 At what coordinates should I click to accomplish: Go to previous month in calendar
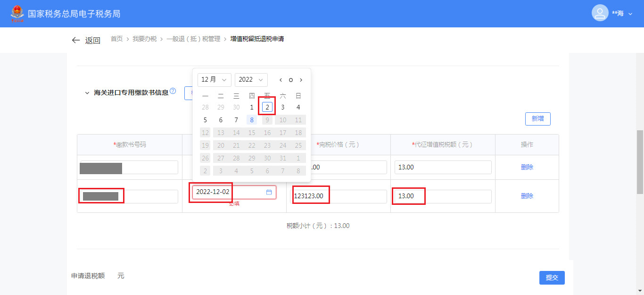pyautogui.click(x=281, y=80)
